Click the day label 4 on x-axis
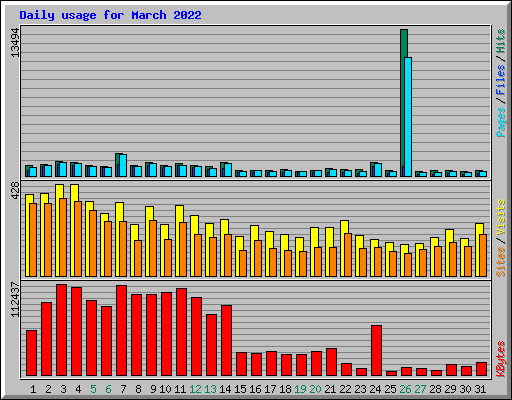The image size is (512, 400). click(x=78, y=389)
